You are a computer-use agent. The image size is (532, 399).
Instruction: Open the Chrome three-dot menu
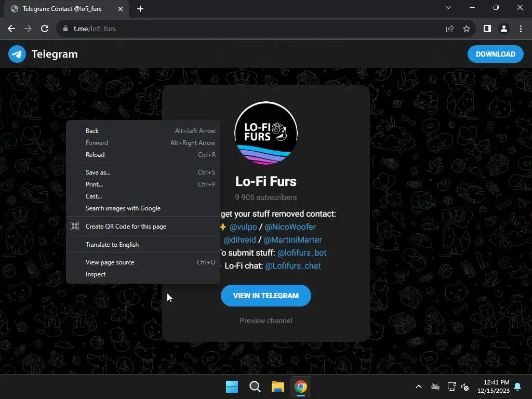click(521, 29)
